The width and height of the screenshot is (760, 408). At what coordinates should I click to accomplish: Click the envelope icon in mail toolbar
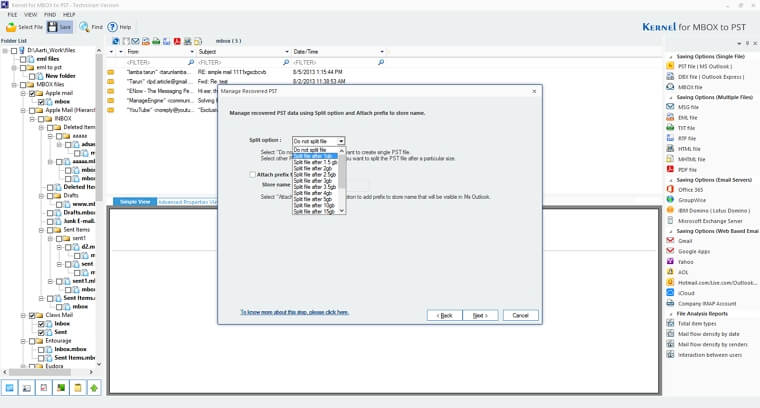tap(136, 41)
